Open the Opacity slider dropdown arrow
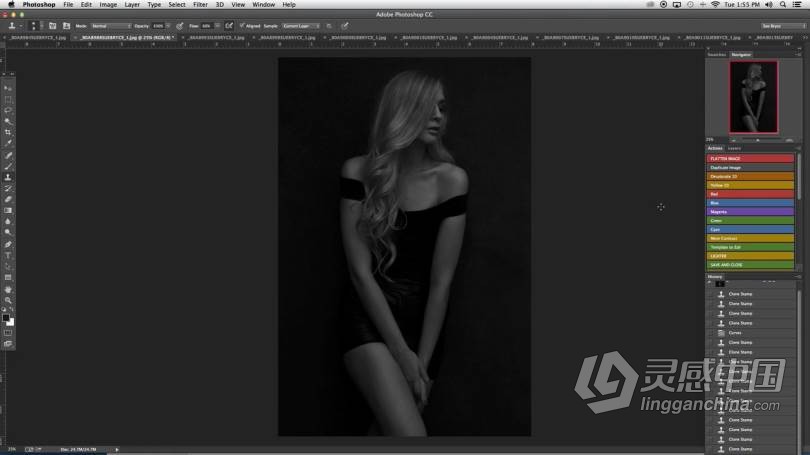Viewport: 810px width, 455px height. 168,26
